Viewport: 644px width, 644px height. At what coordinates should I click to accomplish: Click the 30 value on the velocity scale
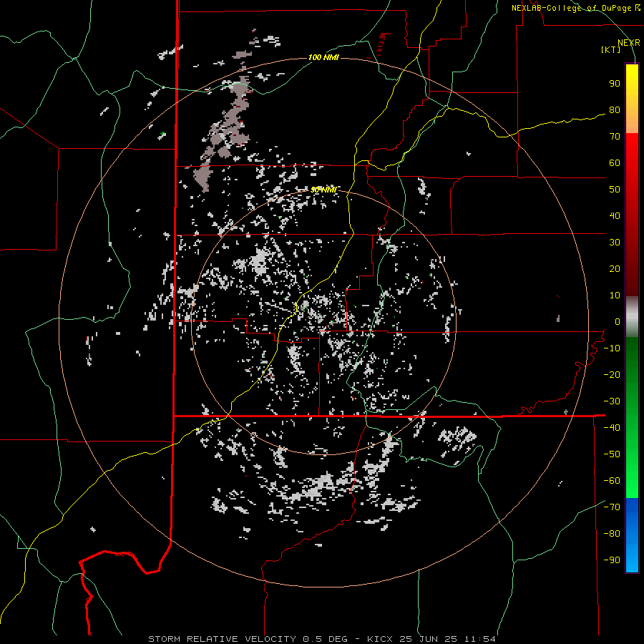coord(615,243)
